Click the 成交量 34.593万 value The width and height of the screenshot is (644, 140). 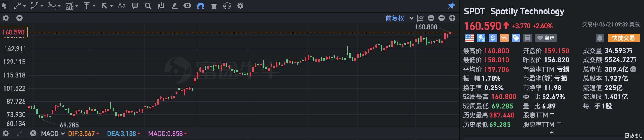pyautogui.click(x=618, y=51)
